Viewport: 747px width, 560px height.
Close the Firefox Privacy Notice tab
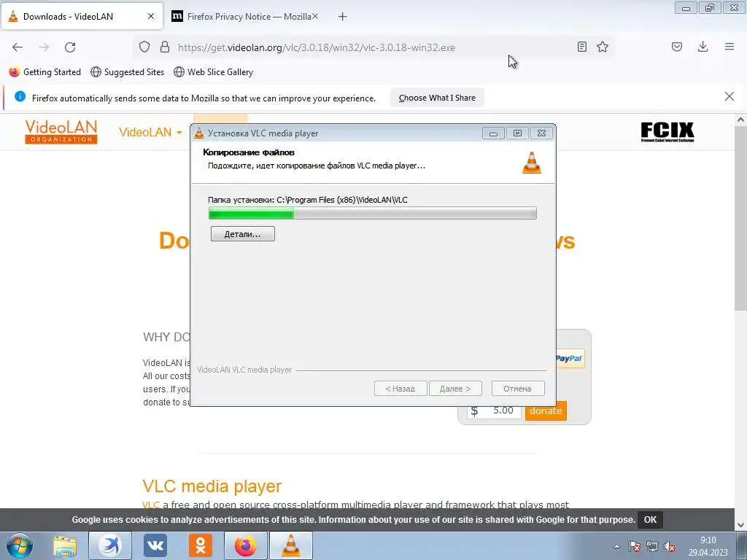(x=315, y=16)
